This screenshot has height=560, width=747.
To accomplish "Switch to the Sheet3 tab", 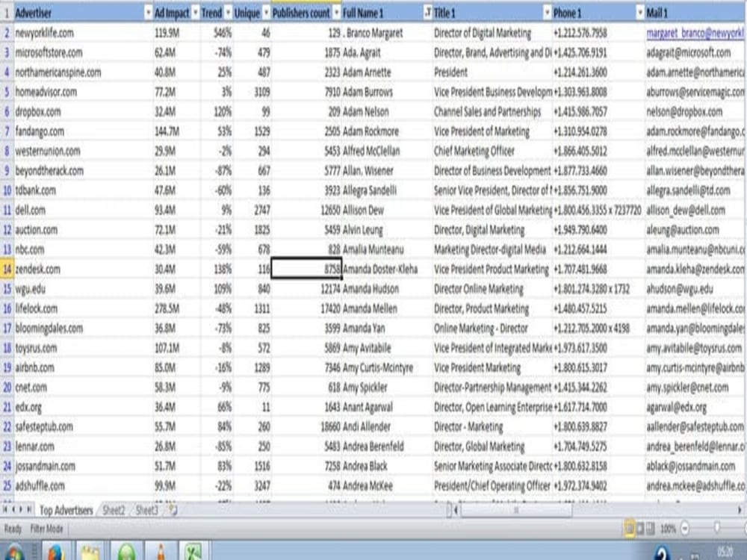I will [x=146, y=510].
